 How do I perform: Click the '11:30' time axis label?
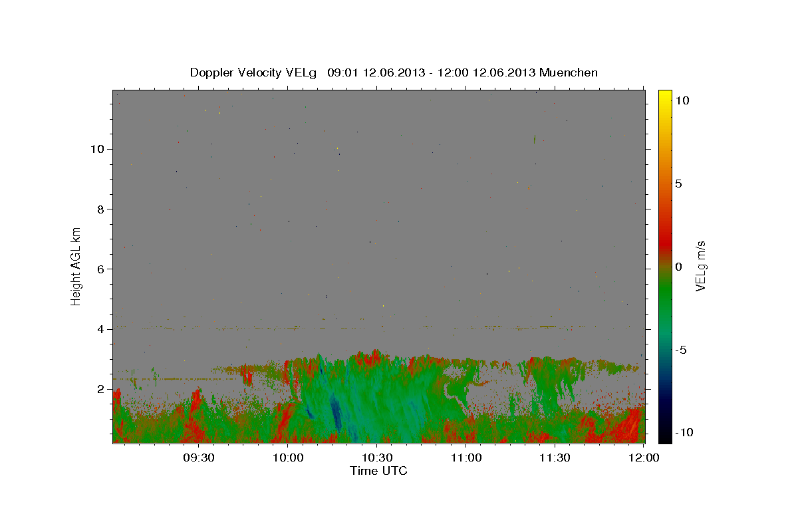click(555, 458)
